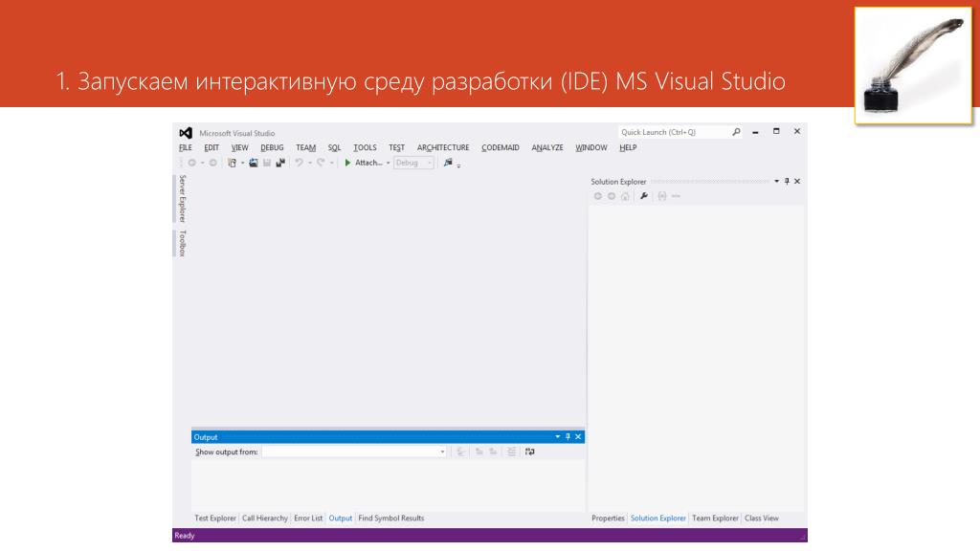Click the Navigate Forward toolbar icon

pos(213,163)
